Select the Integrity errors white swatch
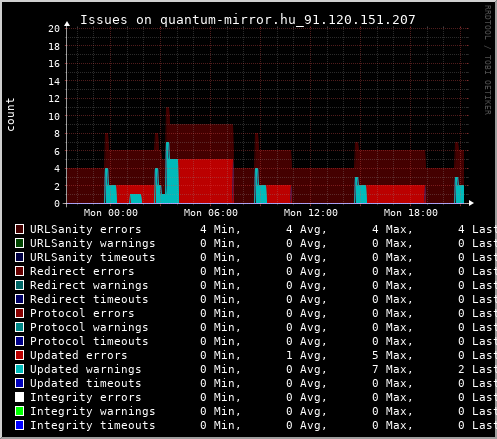Screen dimensions: 497x439 click(20, 397)
